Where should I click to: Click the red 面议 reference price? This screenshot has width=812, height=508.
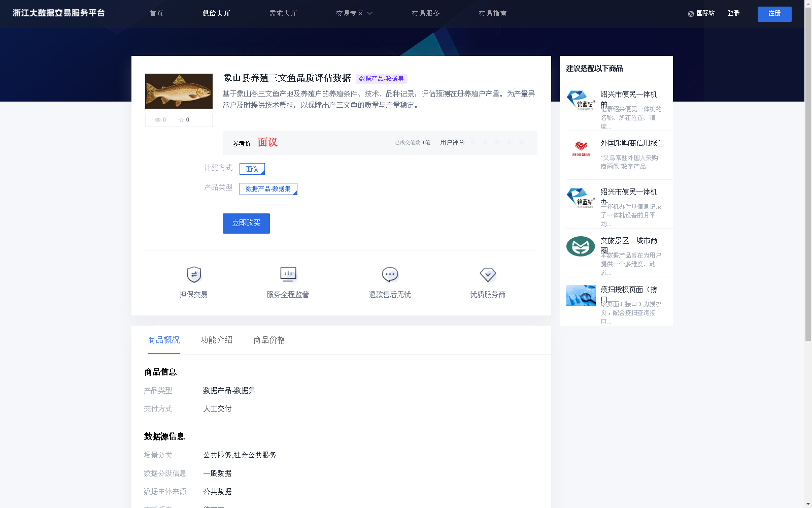[267, 142]
